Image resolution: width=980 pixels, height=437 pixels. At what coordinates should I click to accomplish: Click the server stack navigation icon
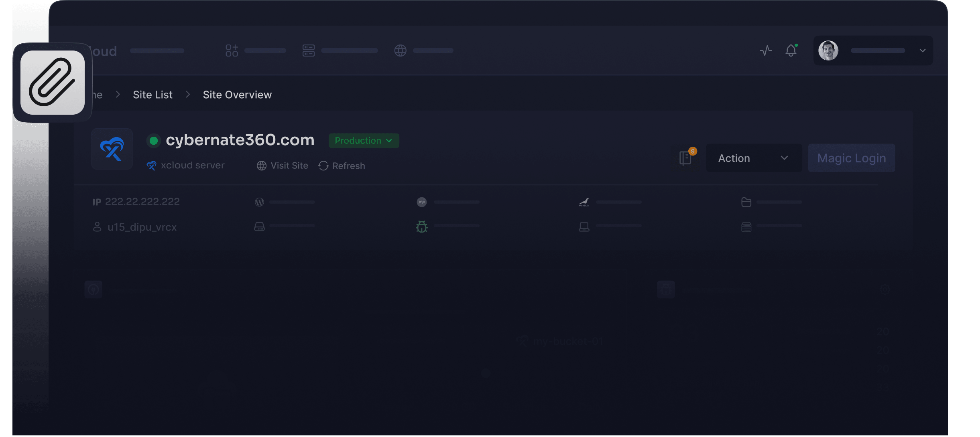click(308, 51)
